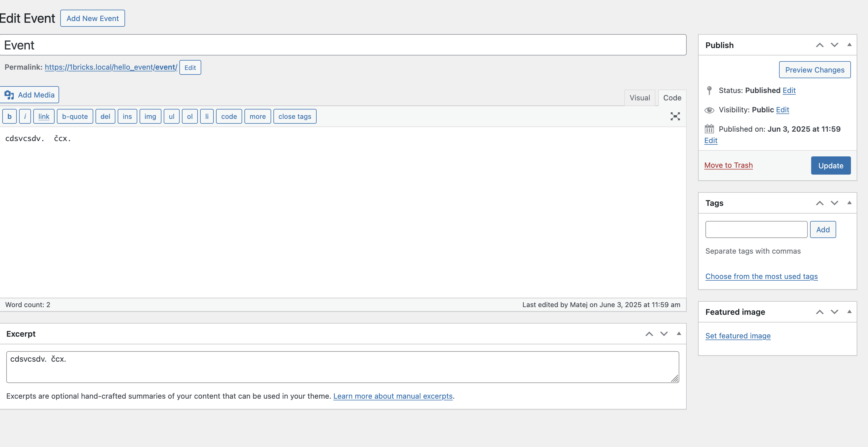The height and width of the screenshot is (447, 868).
Task: Insert a link with the link quicktag
Action: click(x=44, y=116)
